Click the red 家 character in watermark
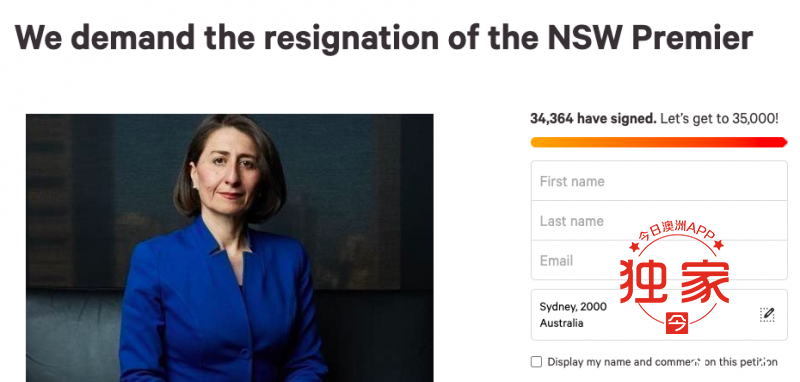 tap(705, 282)
